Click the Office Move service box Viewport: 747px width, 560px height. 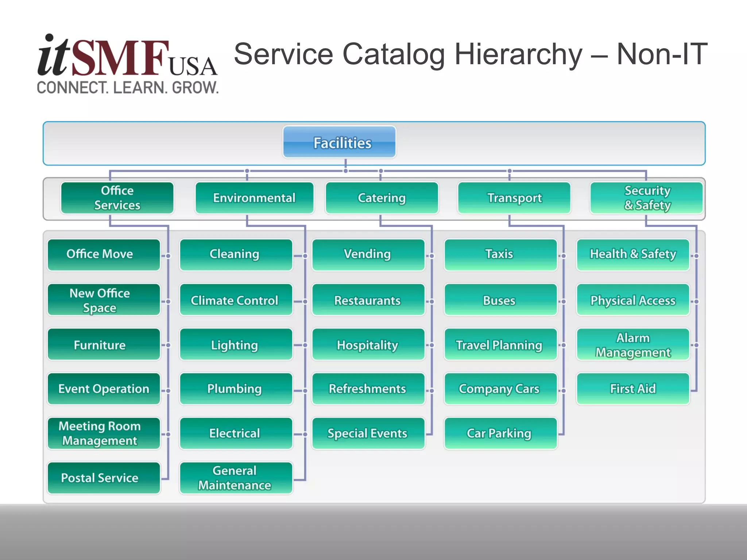point(104,254)
